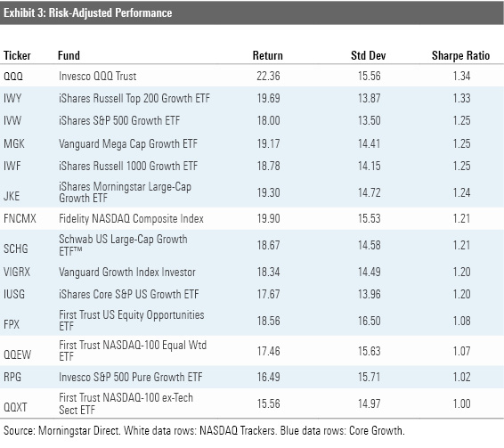Click the 13.96 standard deviation value
Image resolution: width=504 pixels, height=448 pixels.
click(370, 294)
